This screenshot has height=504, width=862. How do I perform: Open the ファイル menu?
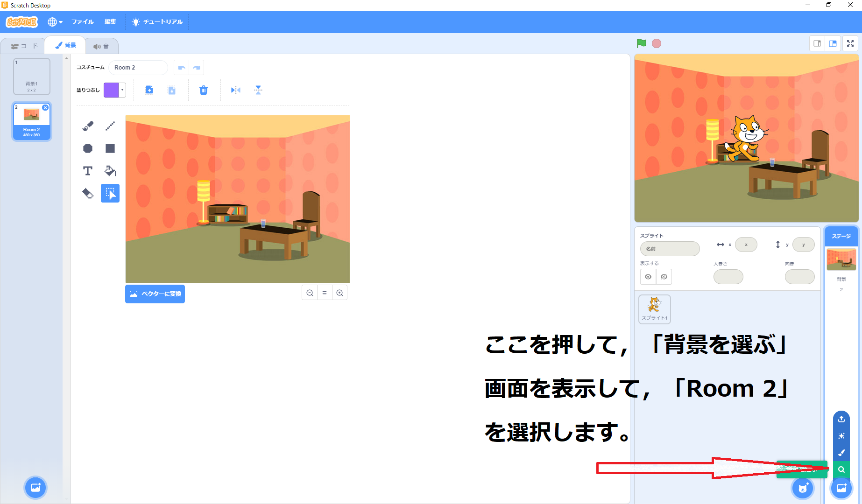tap(82, 22)
